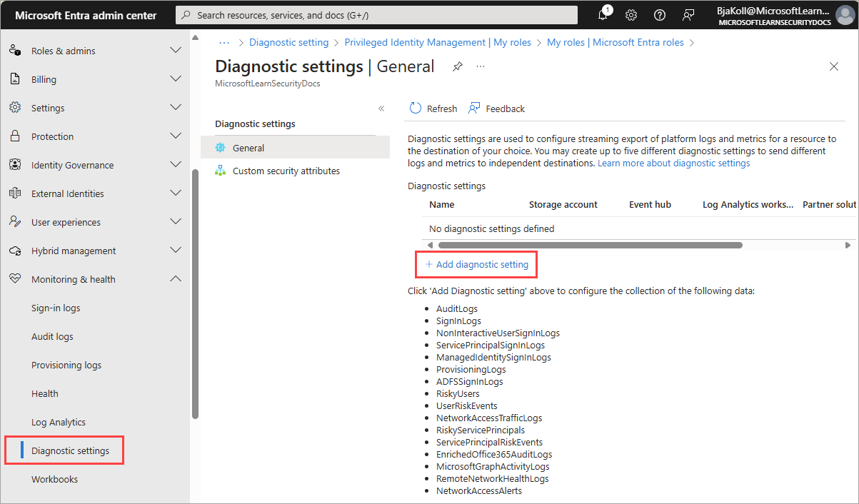
Task: Close the Diagnostic settings blade
Action: pos(833,66)
